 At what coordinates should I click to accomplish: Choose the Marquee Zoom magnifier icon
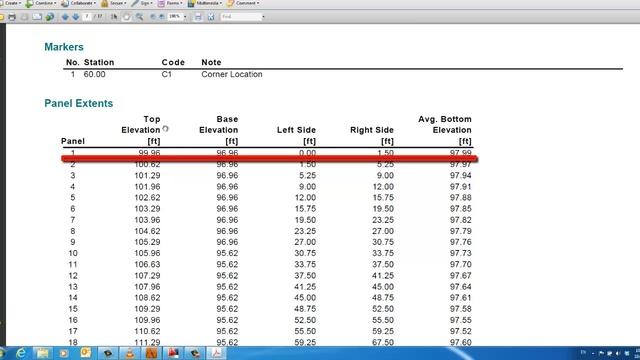139,17
